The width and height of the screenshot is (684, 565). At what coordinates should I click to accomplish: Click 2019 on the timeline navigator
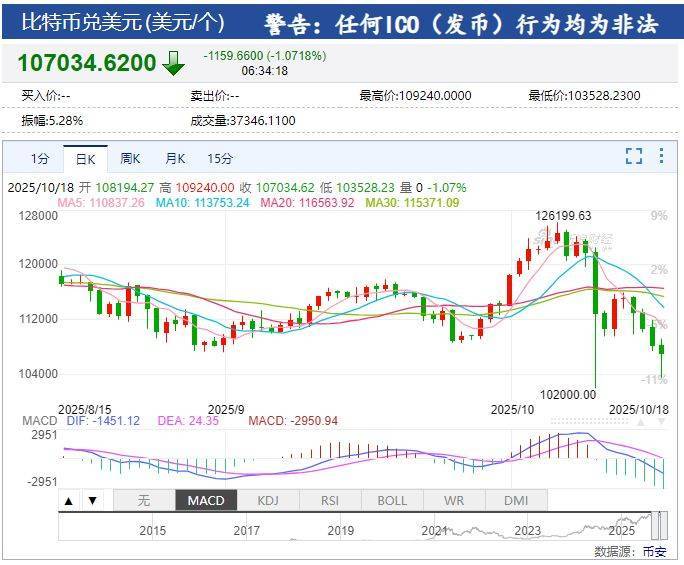(x=341, y=531)
